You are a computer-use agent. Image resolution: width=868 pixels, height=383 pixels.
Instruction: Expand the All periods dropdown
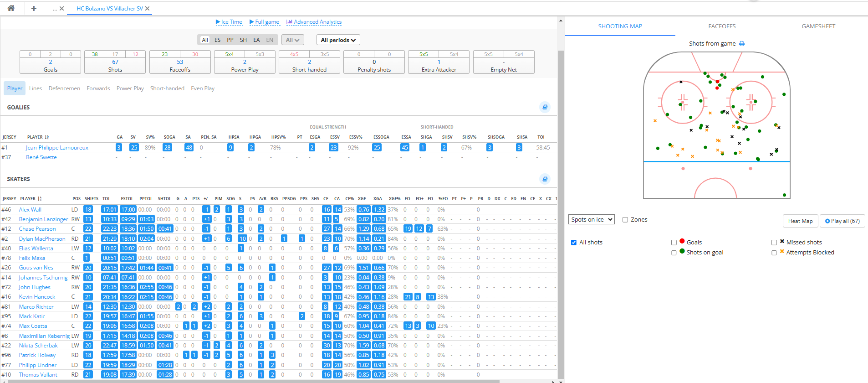338,40
